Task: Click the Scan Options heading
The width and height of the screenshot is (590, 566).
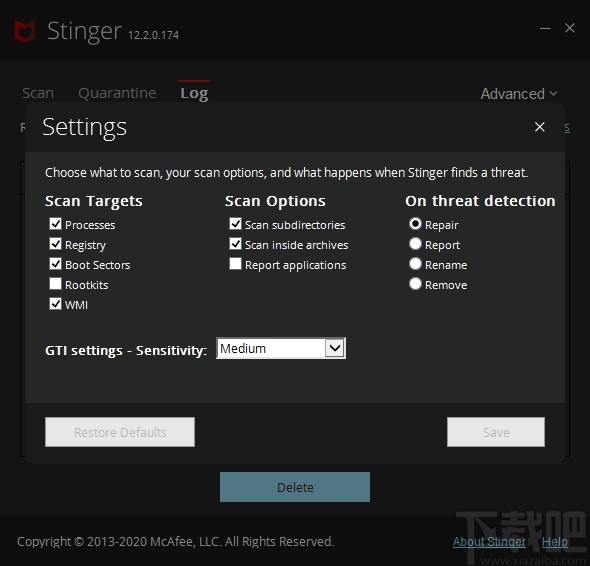Action: (x=275, y=201)
